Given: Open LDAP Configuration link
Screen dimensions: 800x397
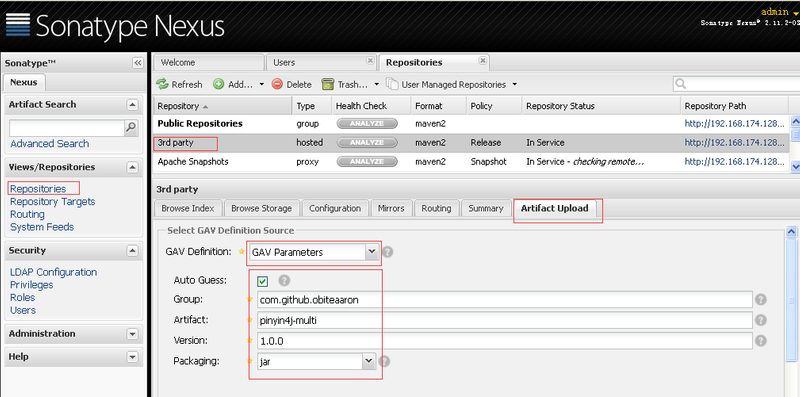Looking at the screenshot, I should (x=54, y=272).
